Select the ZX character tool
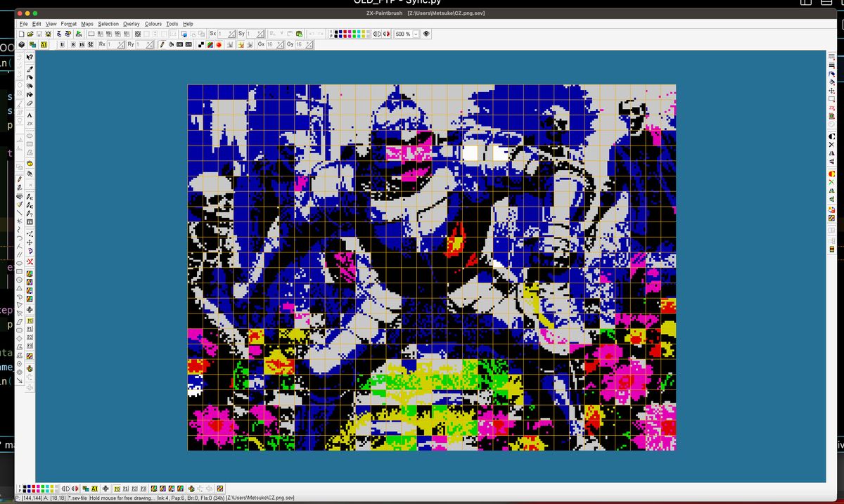The width and height of the screenshot is (844, 504). [x=29, y=124]
